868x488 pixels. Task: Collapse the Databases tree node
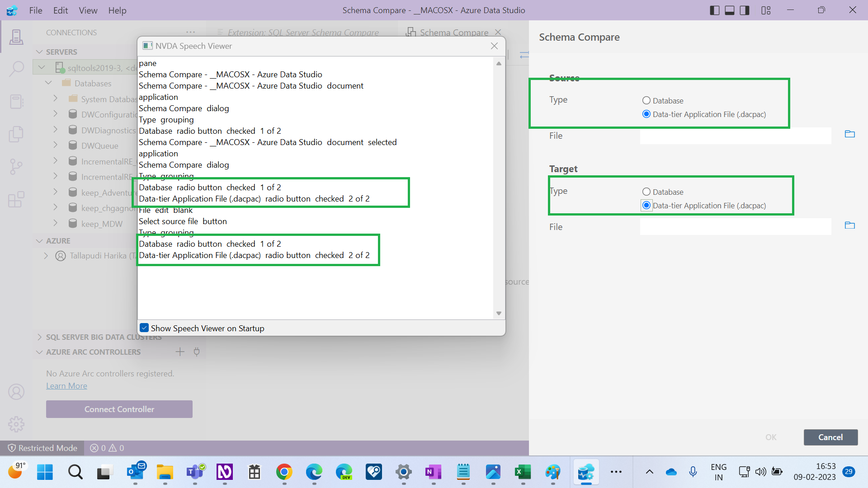[48, 82]
